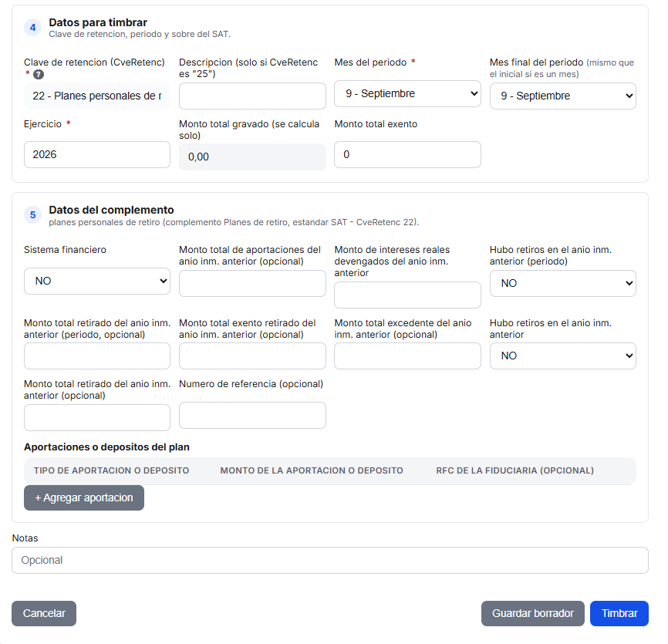Select the Ejercicio field showing 2026
Image resolution: width=668 pixels, height=644 pixels.
pos(97,154)
